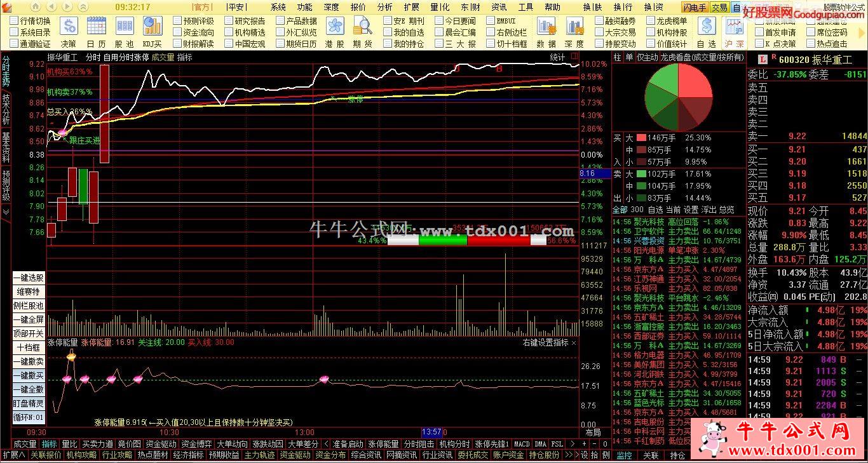Click red 买入大 legend swatch
This screenshot has height=463, width=868.
click(641, 137)
